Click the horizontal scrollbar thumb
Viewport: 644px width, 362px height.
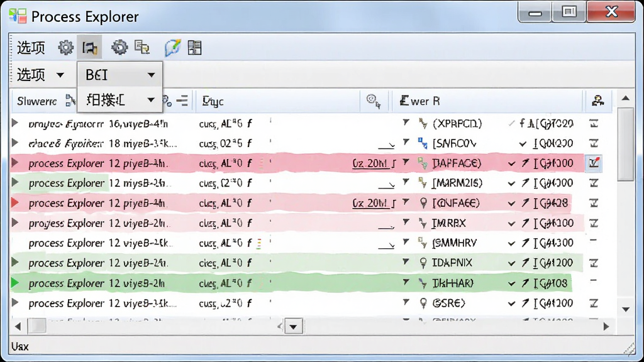(x=37, y=327)
